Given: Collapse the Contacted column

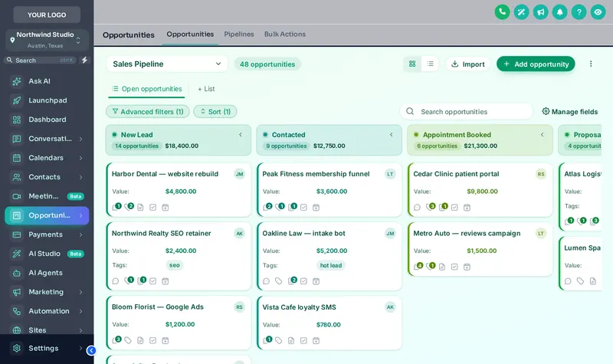Looking at the screenshot, I should (392, 135).
